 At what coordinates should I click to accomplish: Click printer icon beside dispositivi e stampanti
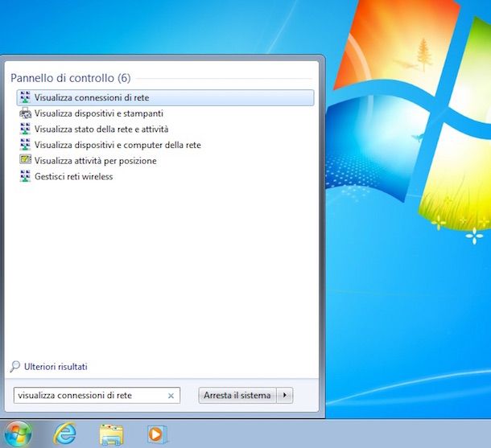pos(25,113)
